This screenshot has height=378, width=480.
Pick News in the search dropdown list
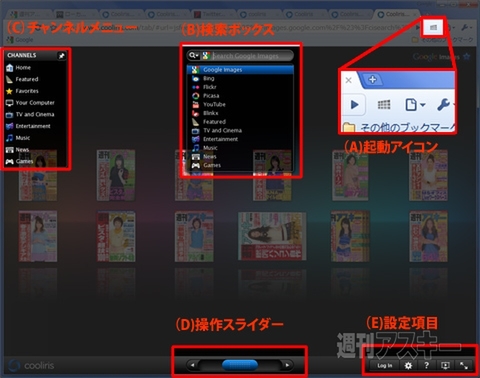pos(240,156)
